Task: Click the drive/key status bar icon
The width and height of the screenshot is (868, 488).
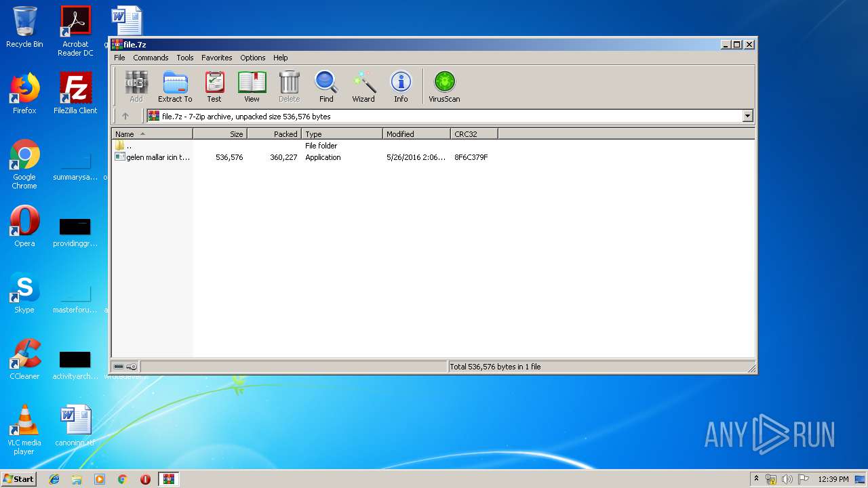Action: 125,367
